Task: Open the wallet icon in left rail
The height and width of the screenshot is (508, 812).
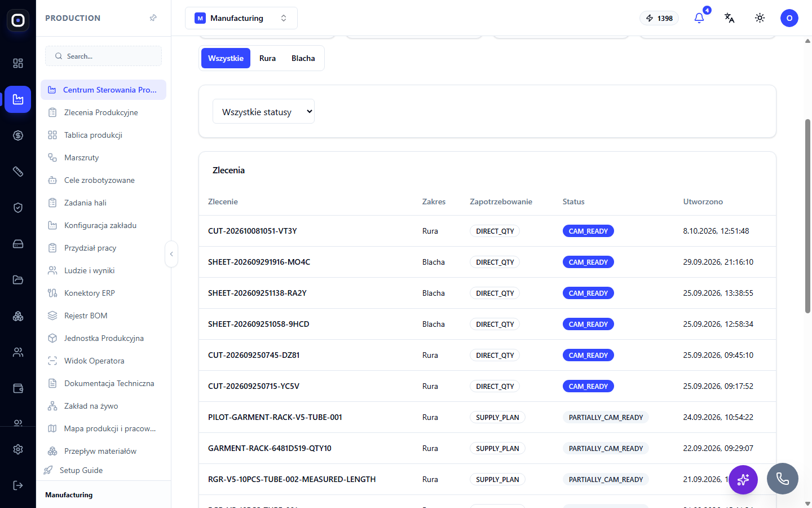Action: (x=18, y=388)
